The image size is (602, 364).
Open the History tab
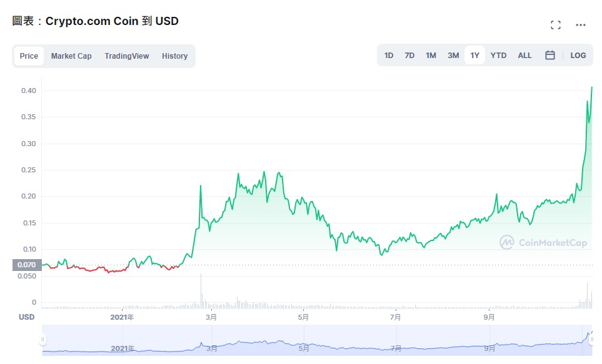coord(174,56)
